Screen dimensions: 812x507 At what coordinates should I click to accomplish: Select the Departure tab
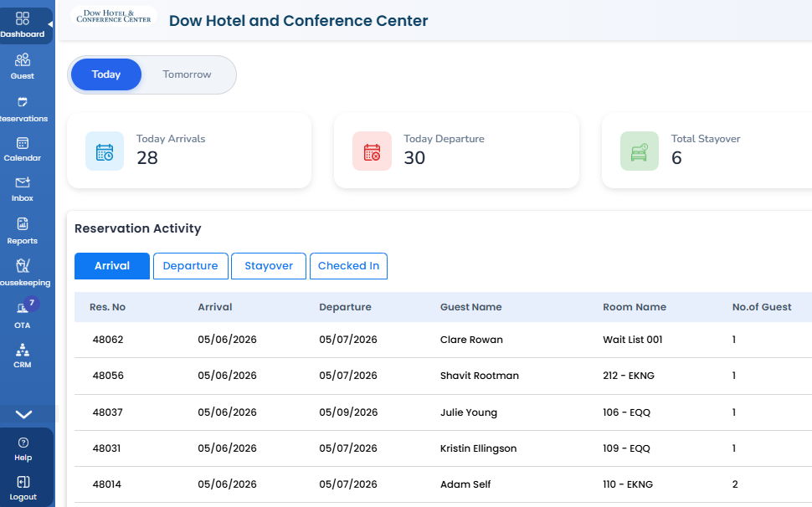pos(191,266)
